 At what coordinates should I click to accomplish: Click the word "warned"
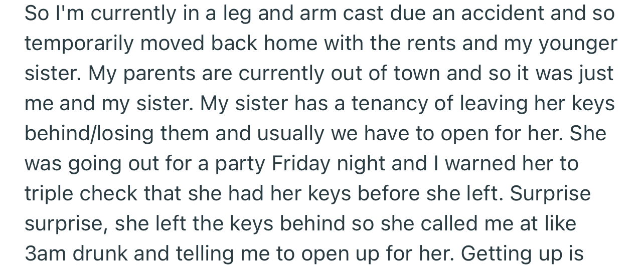[482, 164]
